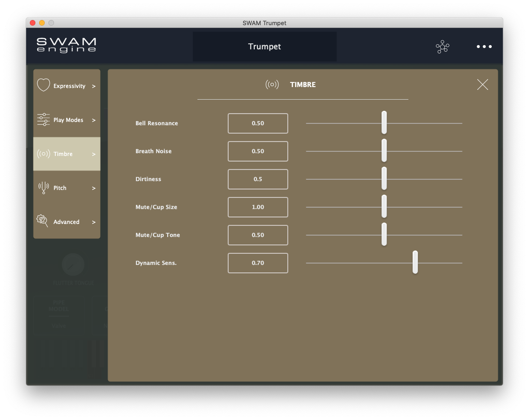Click the Dirtiness value field 0.5
This screenshot has height=420, width=529.
[x=258, y=179]
